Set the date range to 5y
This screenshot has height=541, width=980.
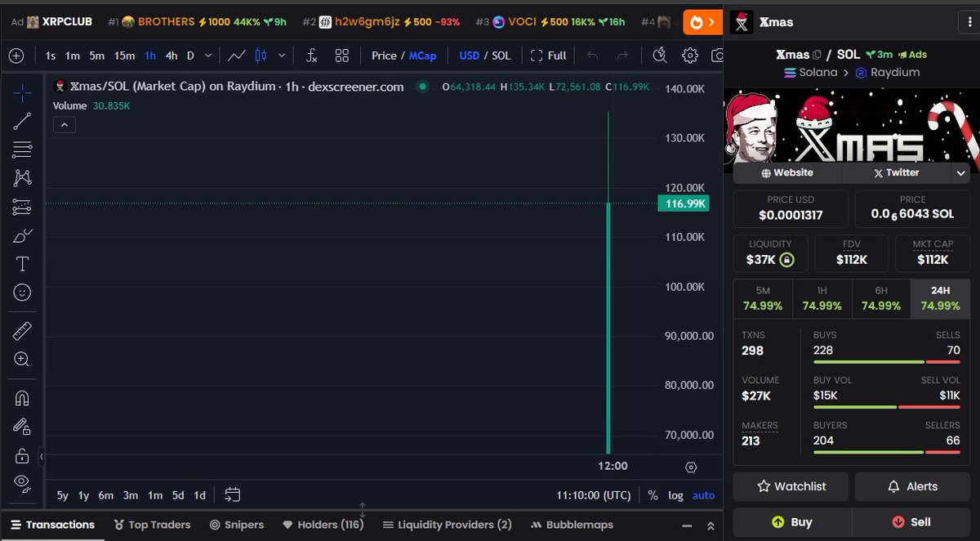[x=62, y=495]
